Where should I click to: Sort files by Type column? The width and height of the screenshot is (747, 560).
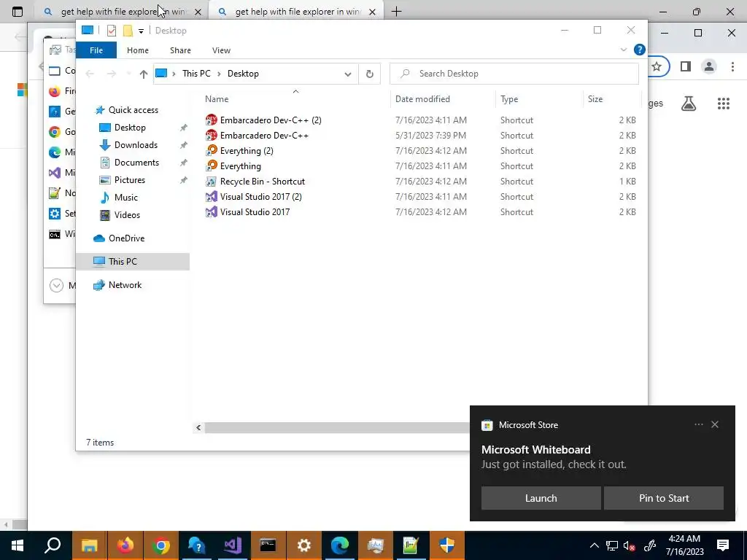point(509,99)
